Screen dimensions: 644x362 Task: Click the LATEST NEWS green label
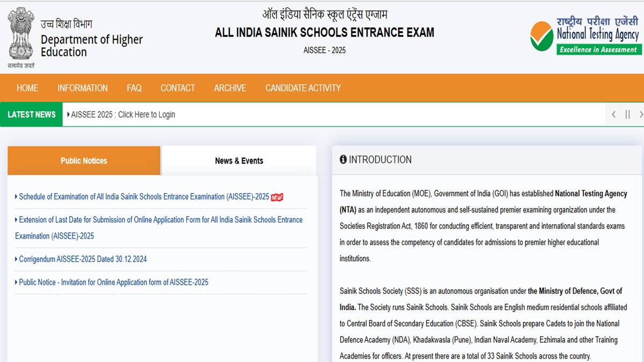tap(31, 114)
